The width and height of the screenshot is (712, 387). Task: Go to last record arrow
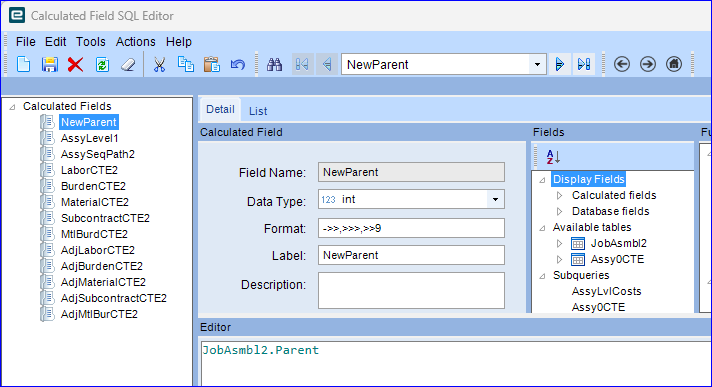tap(584, 64)
